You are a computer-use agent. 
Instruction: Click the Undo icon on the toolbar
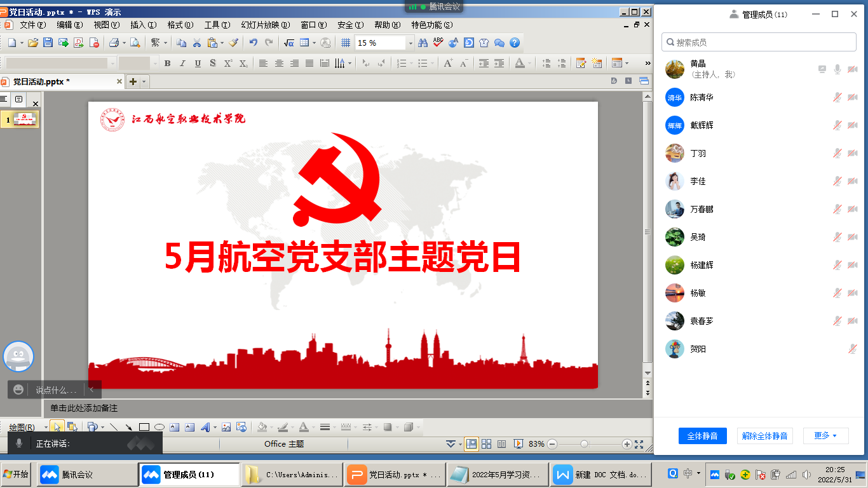[x=254, y=43]
